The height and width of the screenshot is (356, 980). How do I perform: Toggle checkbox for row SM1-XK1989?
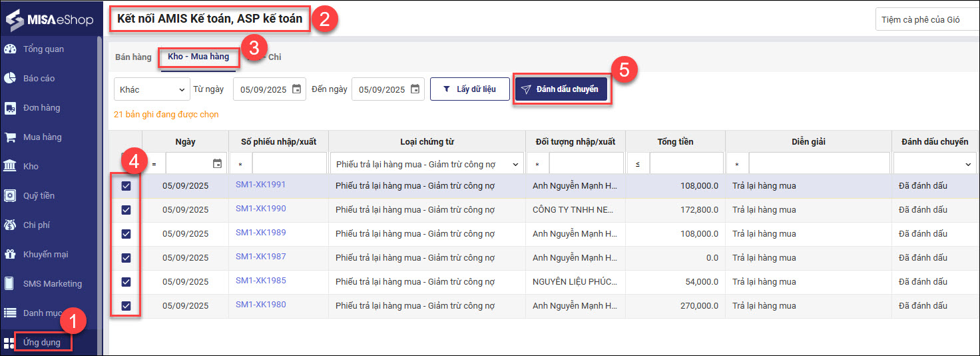pos(126,234)
